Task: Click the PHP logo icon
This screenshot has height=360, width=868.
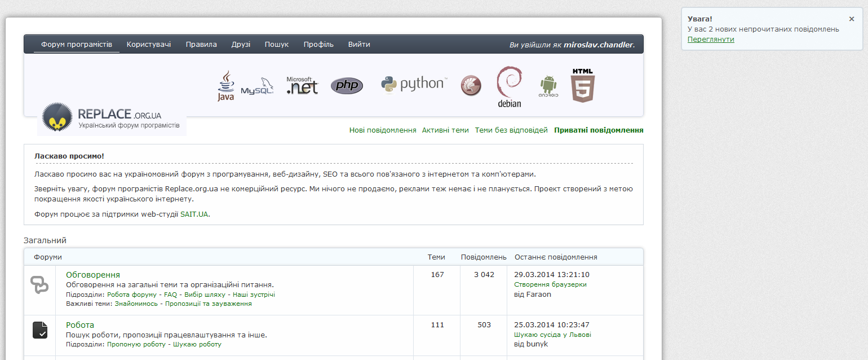Action: [347, 85]
